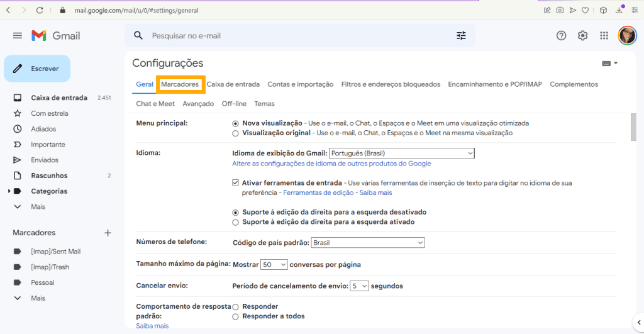644x334 pixels.
Task: Open Temas tab
Action: pyautogui.click(x=264, y=104)
